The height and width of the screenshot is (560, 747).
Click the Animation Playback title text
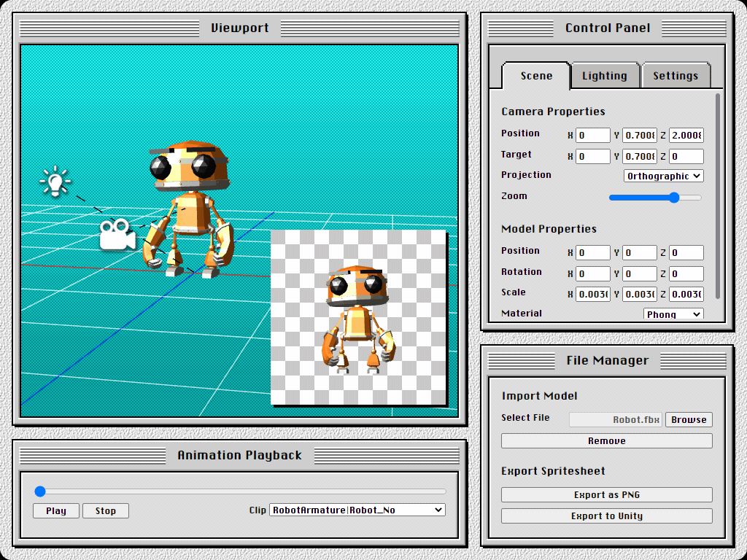click(239, 455)
